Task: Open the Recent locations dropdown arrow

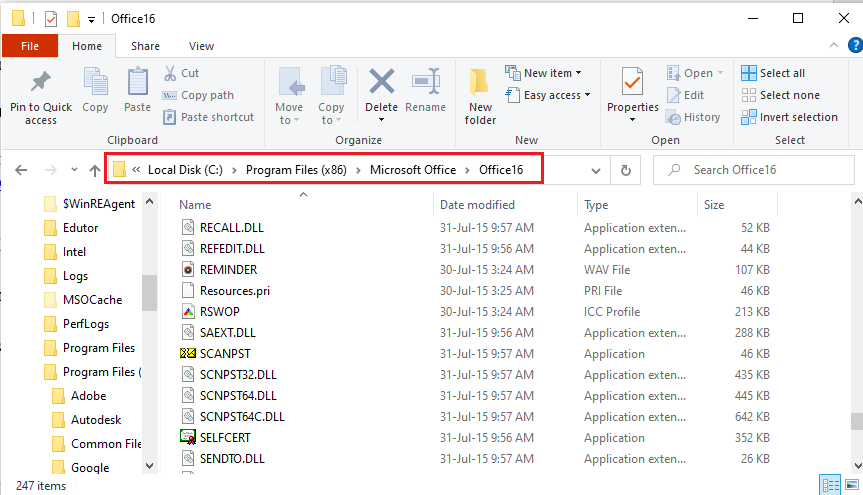Action: click(74, 170)
